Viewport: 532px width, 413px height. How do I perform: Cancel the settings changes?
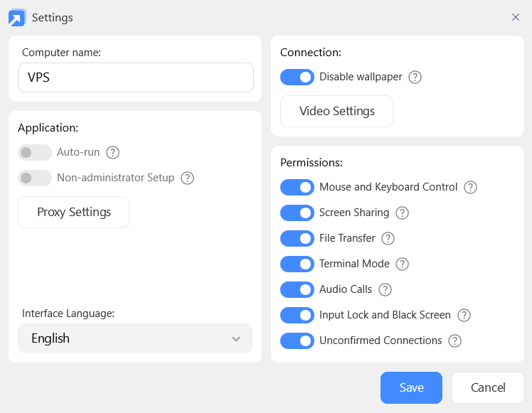tap(488, 387)
